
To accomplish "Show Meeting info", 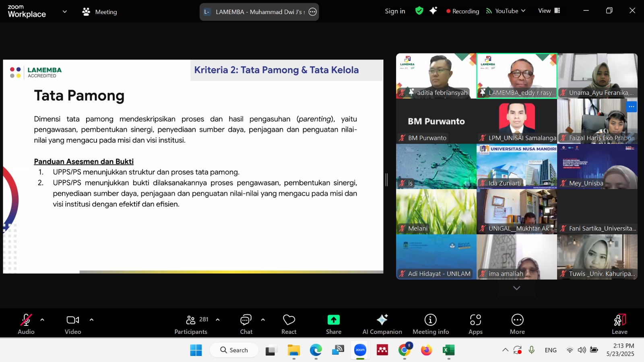I will [431, 324].
